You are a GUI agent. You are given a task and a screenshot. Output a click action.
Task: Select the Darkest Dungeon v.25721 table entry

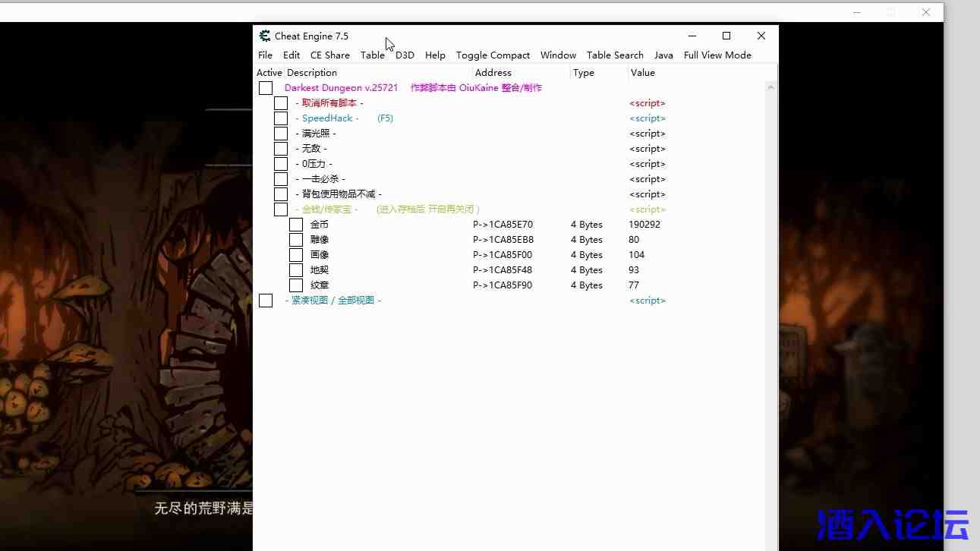click(413, 88)
